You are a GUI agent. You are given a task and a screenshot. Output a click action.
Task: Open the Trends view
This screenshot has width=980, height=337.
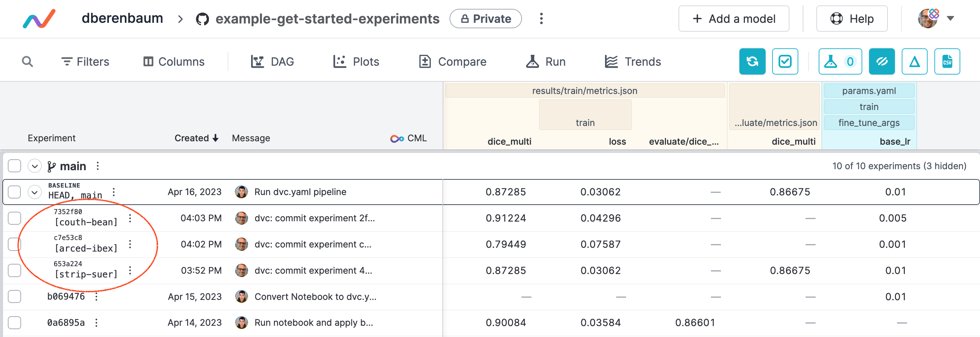[633, 62]
